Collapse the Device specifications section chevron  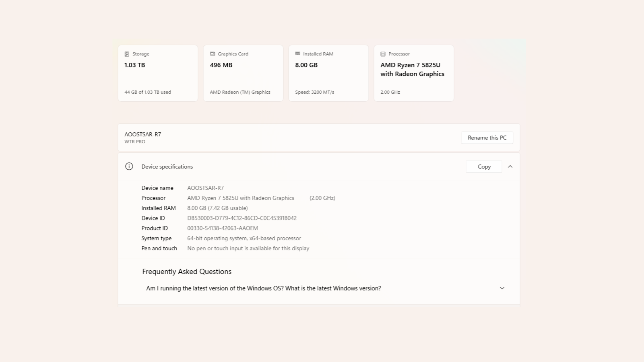pyautogui.click(x=510, y=167)
